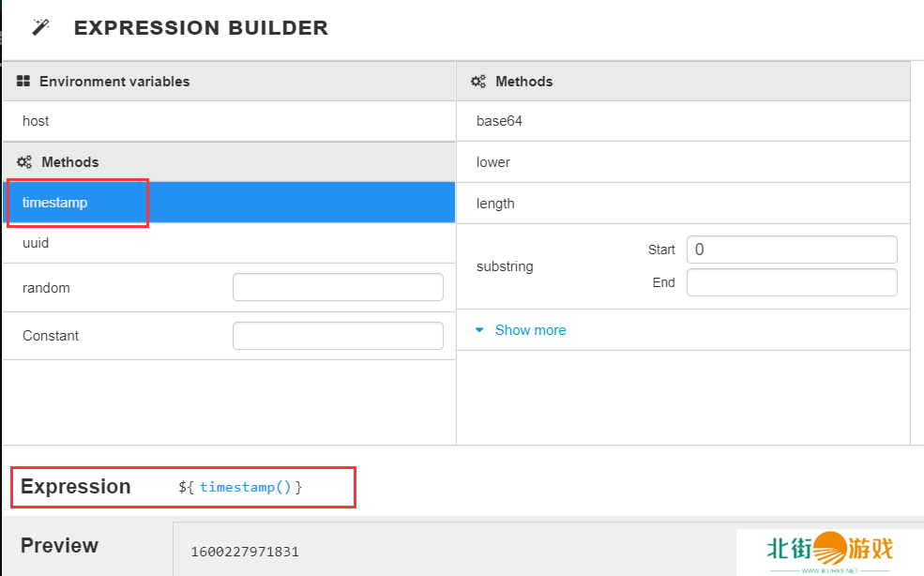Click the substring Start input field
Screen dimensions: 924x576
(792, 250)
